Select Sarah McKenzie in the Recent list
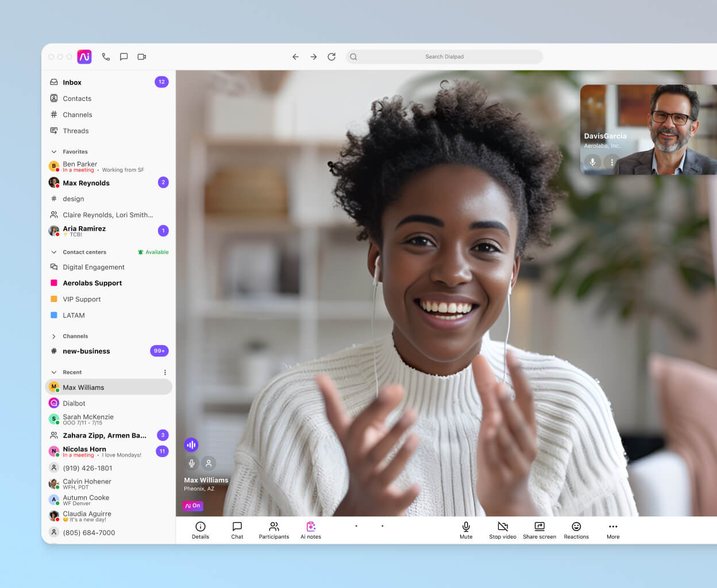Image resolution: width=717 pixels, height=588 pixels. click(89, 420)
